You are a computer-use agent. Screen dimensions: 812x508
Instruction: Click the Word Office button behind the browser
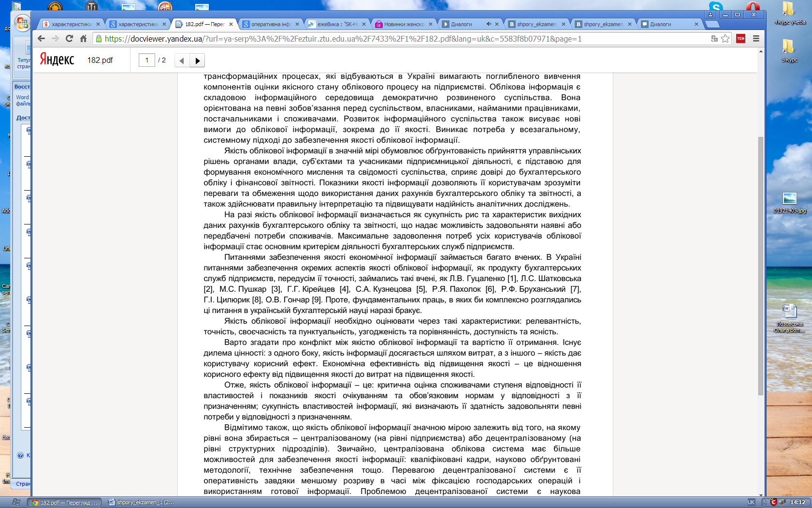22,23
